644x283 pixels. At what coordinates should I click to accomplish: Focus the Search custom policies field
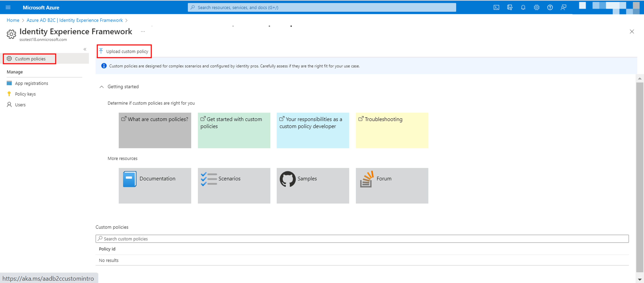pyautogui.click(x=362, y=239)
